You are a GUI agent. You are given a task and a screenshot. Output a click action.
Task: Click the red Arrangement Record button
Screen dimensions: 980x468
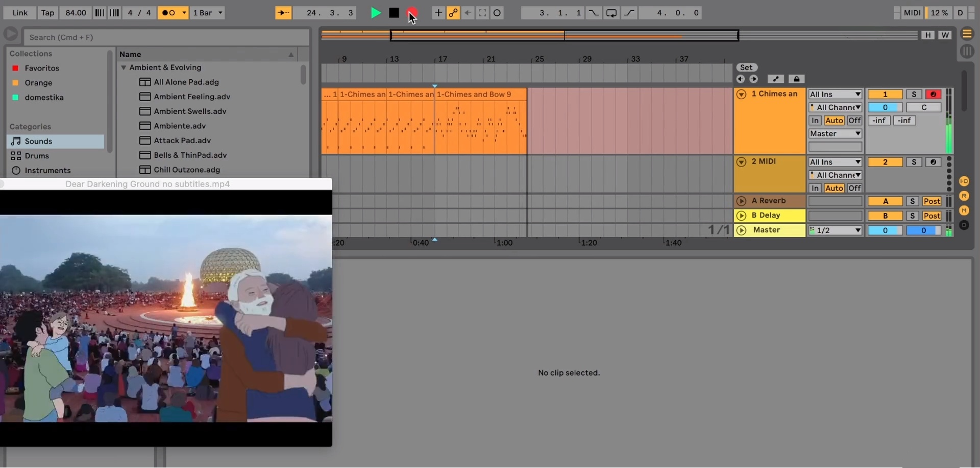point(412,13)
